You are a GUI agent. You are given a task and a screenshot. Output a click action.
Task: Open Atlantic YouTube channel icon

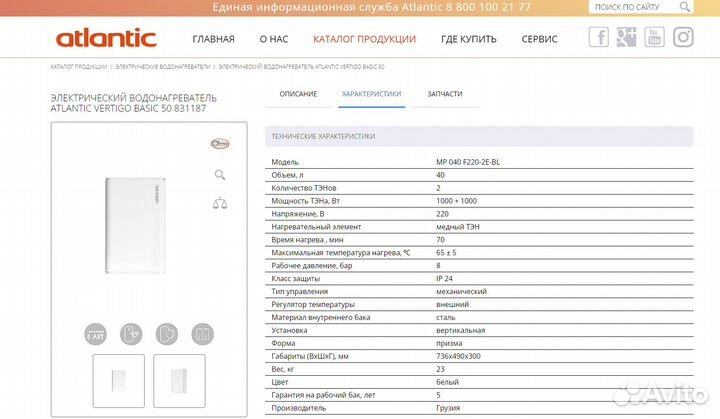[x=654, y=37]
